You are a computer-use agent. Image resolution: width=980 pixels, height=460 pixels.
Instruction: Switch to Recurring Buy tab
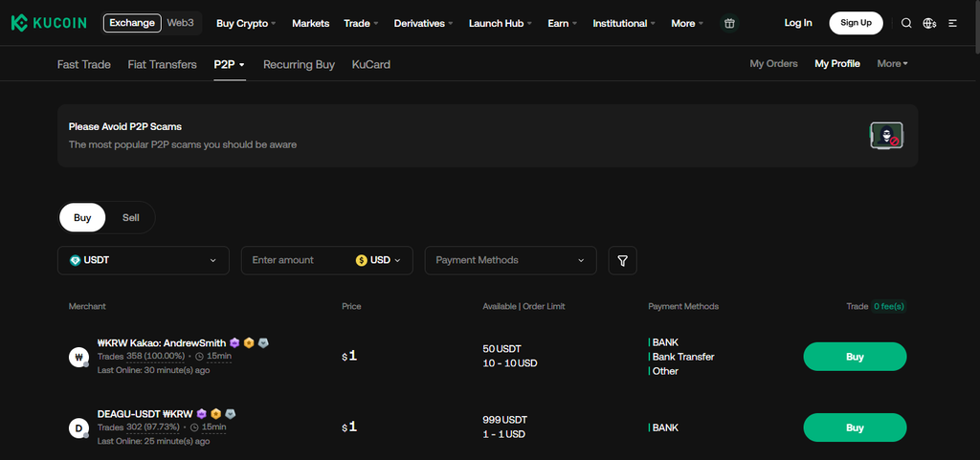tap(299, 64)
